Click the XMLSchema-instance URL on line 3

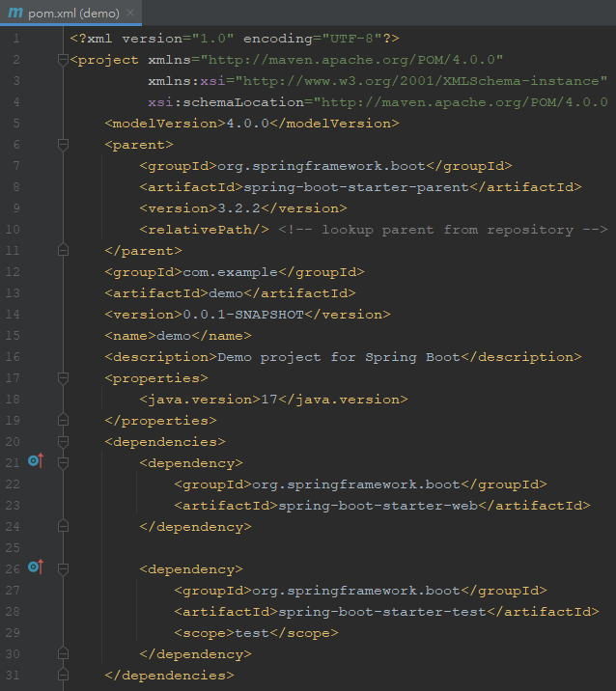pyautogui.click(x=421, y=81)
